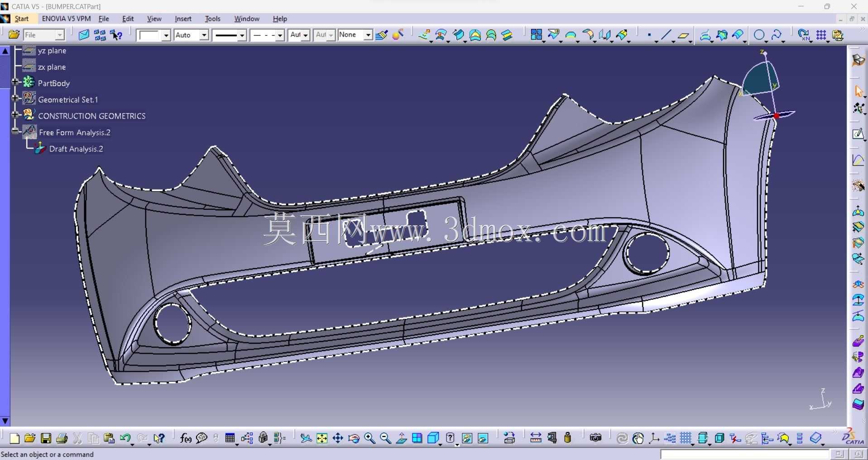Click the Zoom In magnifier icon
868x460 pixels.
coord(369,438)
